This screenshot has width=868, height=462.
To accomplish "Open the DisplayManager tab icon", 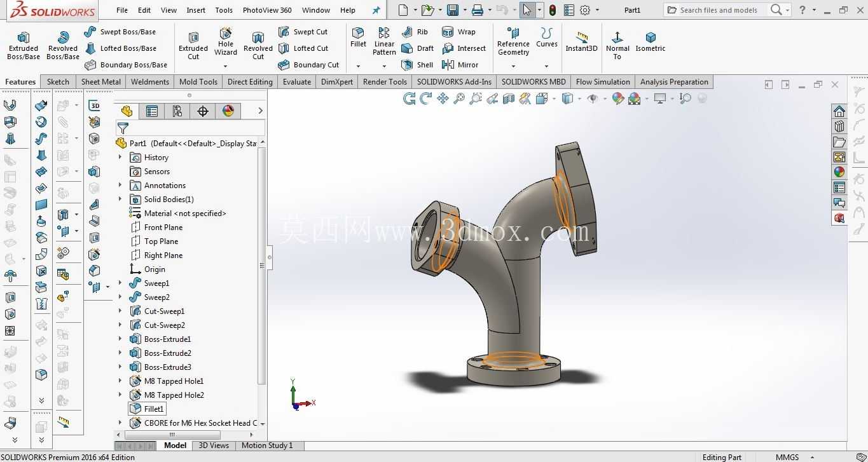I will pyautogui.click(x=228, y=111).
